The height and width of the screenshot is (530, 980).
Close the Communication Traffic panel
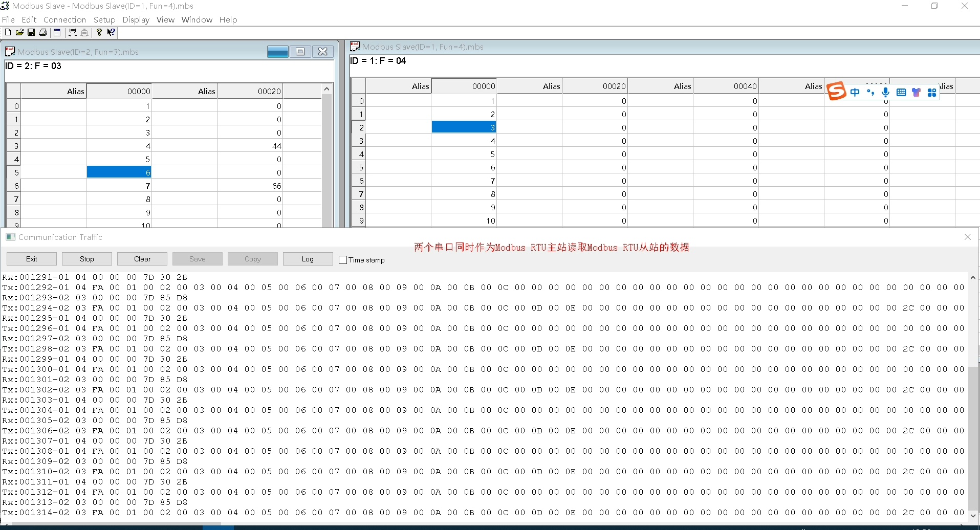coord(967,237)
